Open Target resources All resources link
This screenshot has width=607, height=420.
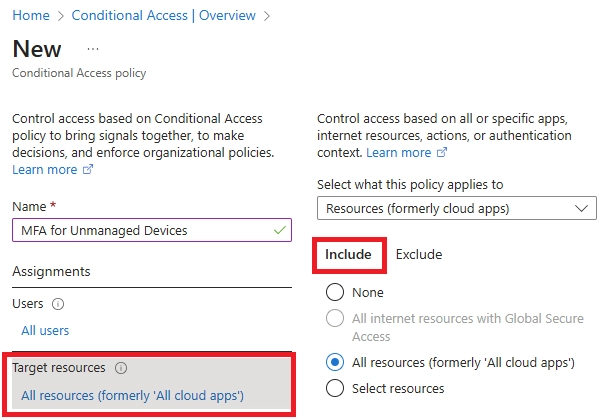132,396
